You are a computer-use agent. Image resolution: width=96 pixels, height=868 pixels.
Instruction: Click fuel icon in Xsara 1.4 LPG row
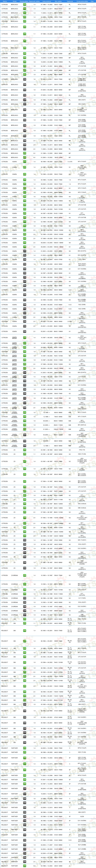(25, 162)
